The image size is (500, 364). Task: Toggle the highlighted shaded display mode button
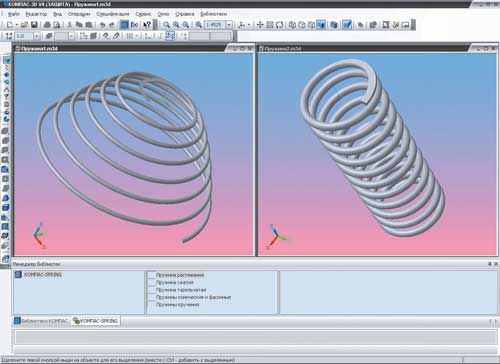[x=321, y=25]
